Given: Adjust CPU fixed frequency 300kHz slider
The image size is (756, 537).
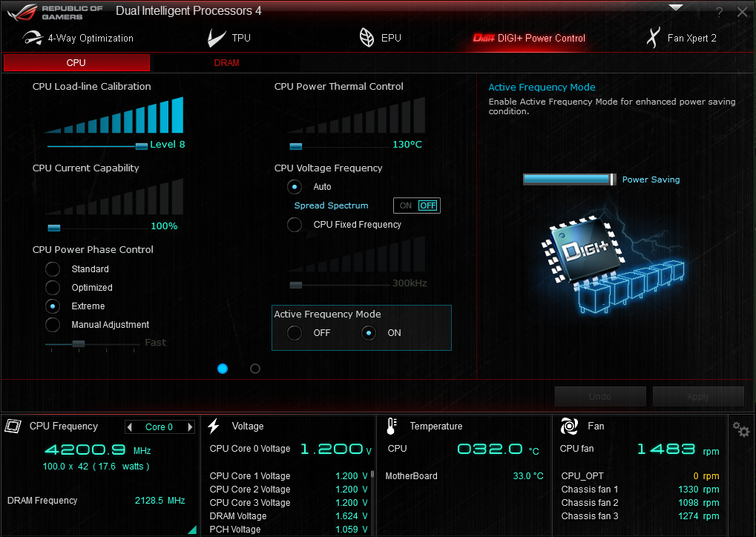Looking at the screenshot, I should click(295, 285).
